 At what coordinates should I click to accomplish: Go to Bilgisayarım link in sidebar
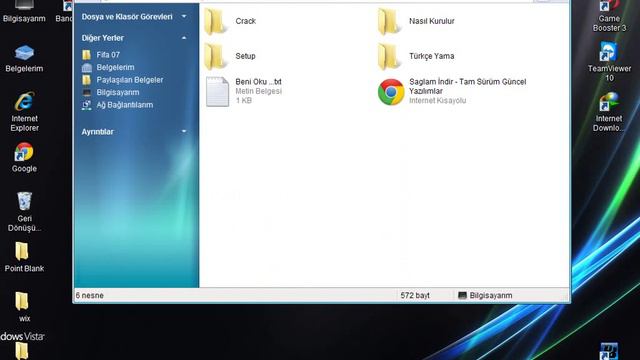pos(118,93)
